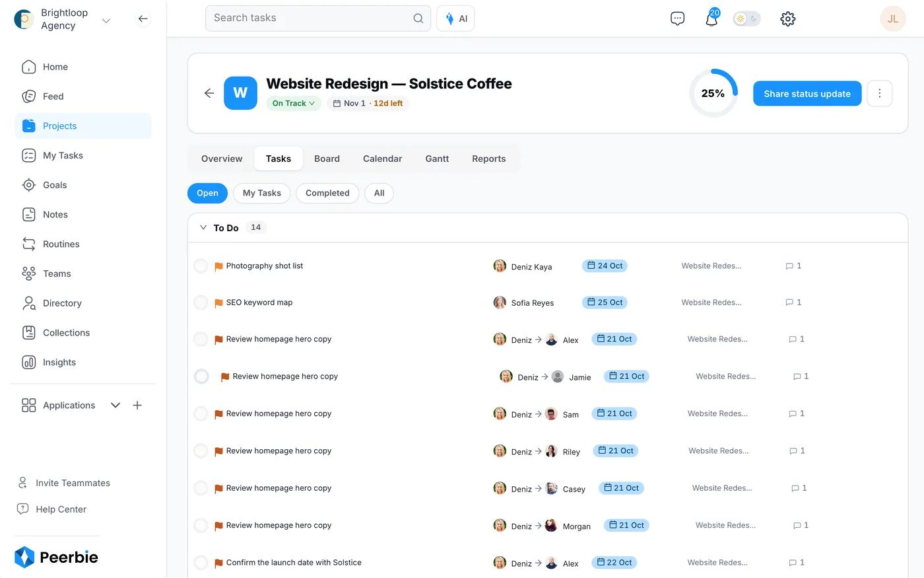Open comments on SEO keyword map
Viewport: 924px width, 578px height.
[x=793, y=303]
